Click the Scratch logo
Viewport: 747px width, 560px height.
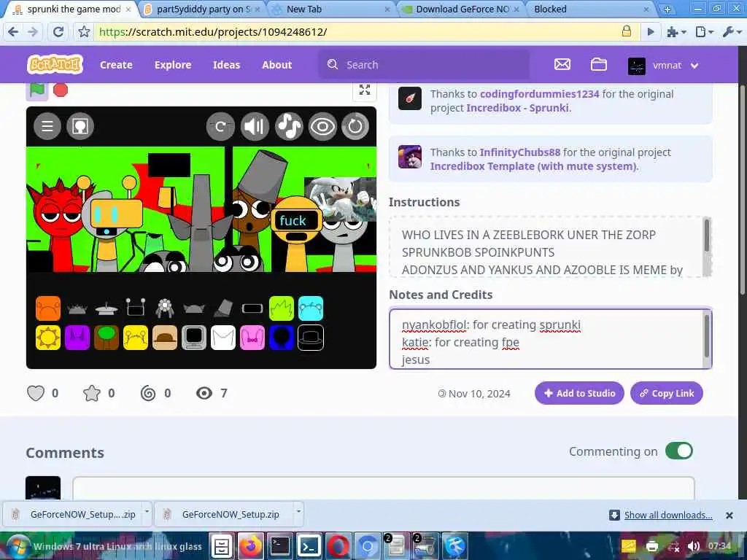click(55, 64)
